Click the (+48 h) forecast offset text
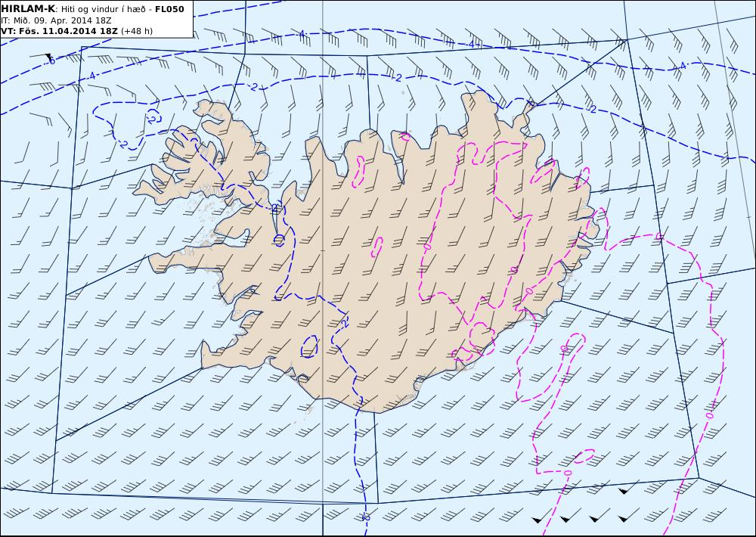The height and width of the screenshot is (537, 756). (136, 31)
